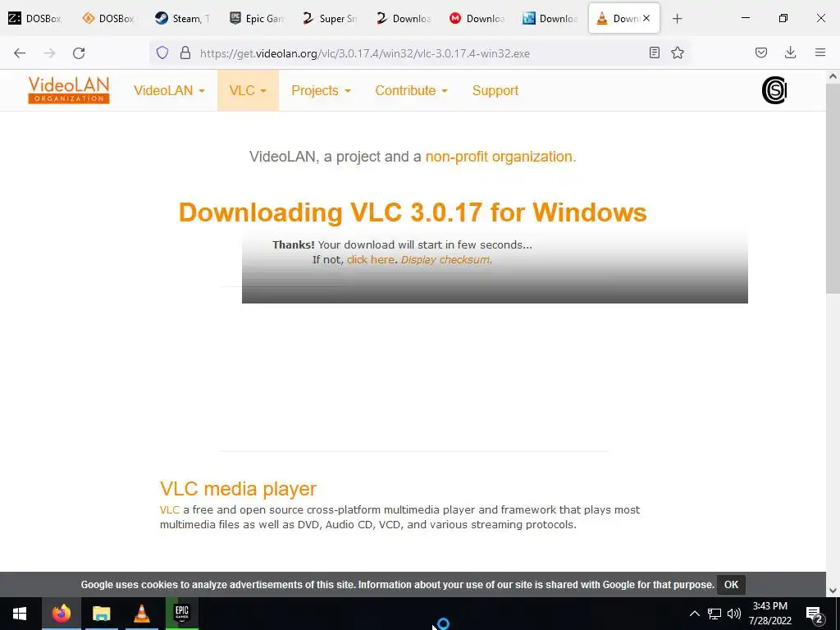The width and height of the screenshot is (840, 630).
Task: Open the Firefox hamburger menu
Action: tap(820, 52)
